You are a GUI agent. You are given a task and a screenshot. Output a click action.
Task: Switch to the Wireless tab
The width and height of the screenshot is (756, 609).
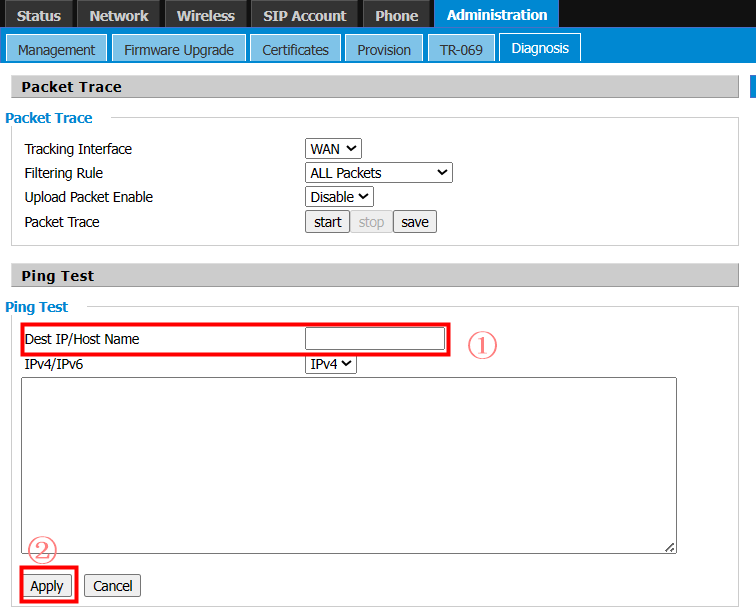pos(205,14)
